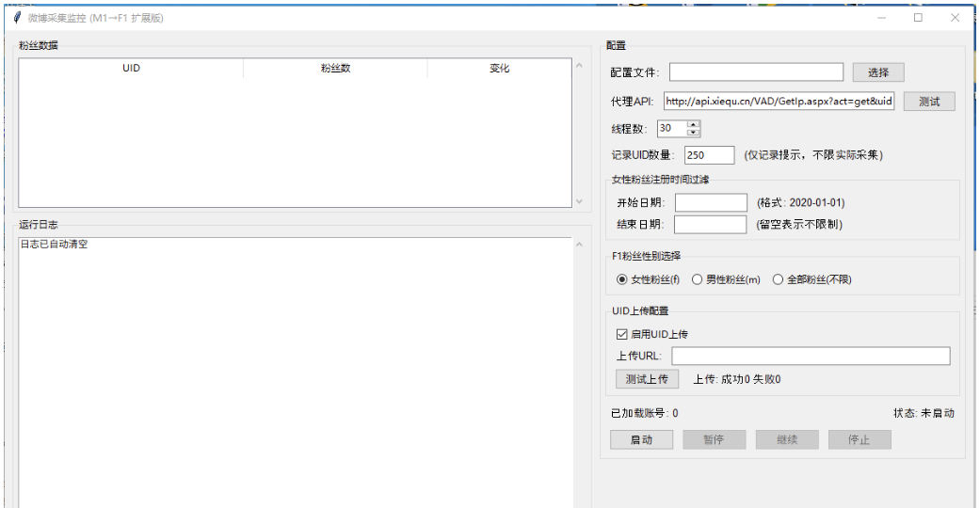Click the 记录UID数量 input box

click(x=709, y=155)
